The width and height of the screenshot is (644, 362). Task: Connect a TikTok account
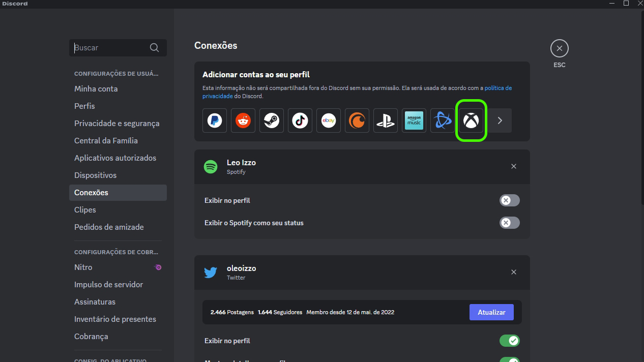[300, 120]
